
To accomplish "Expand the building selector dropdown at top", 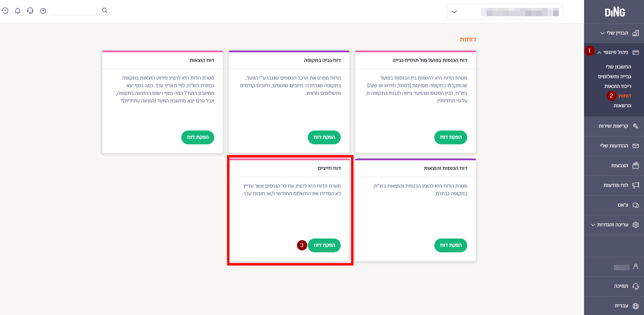I will click(x=454, y=12).
